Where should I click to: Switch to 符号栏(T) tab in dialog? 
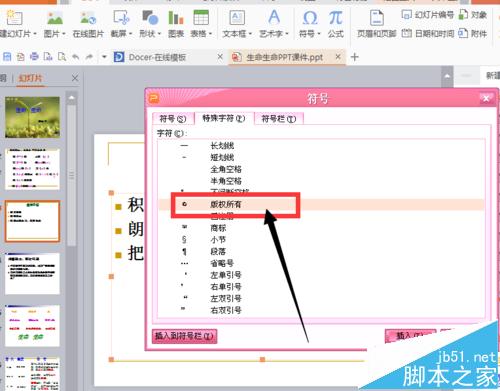click(279, 119)
